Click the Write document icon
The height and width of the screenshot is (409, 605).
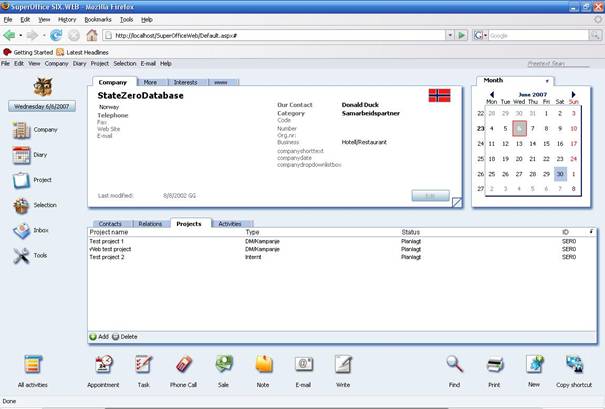(343, 364)
